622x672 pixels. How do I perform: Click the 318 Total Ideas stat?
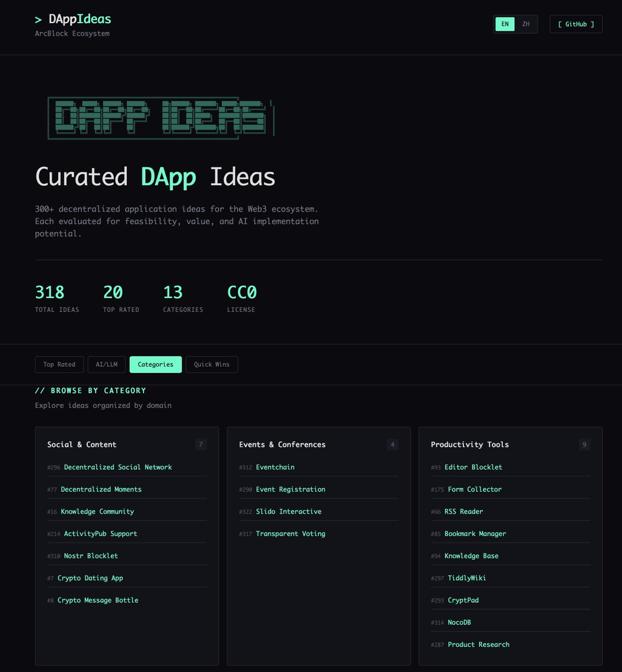(x=57, y=298)
